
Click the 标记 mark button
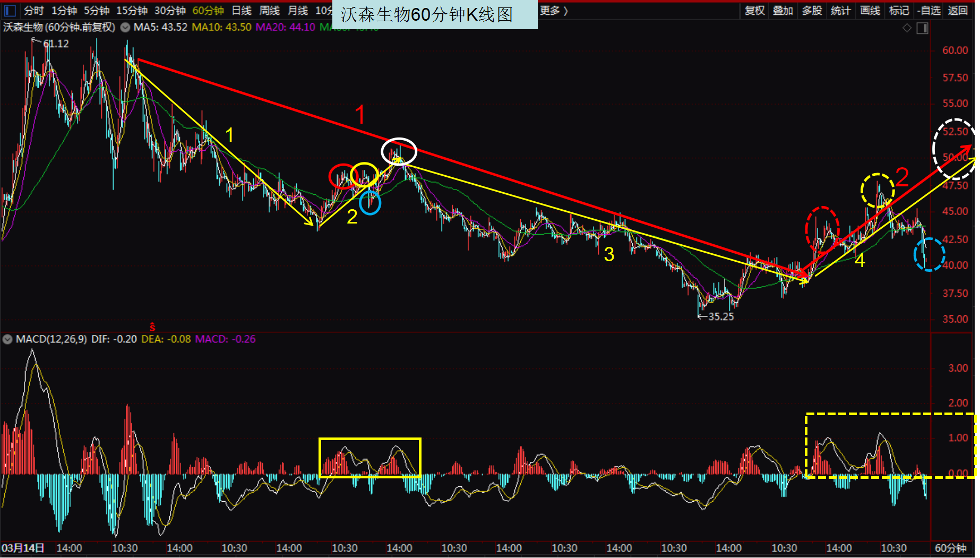point(899,11)
